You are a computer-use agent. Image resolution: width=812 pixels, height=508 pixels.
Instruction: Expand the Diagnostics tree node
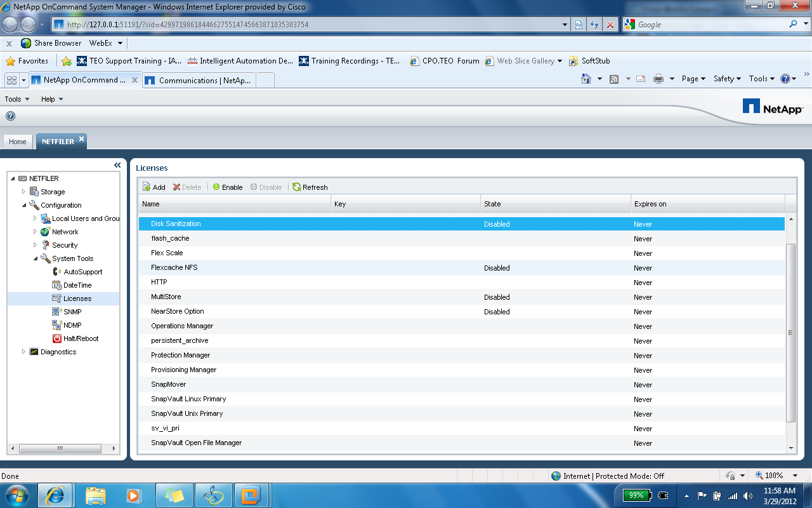click(24, 352)
